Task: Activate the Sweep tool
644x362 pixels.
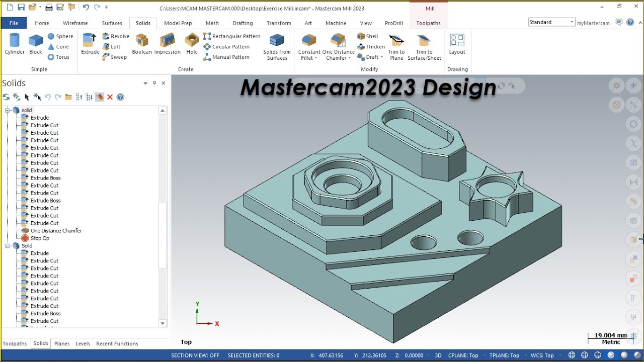Action: click(x=114, y=57)
